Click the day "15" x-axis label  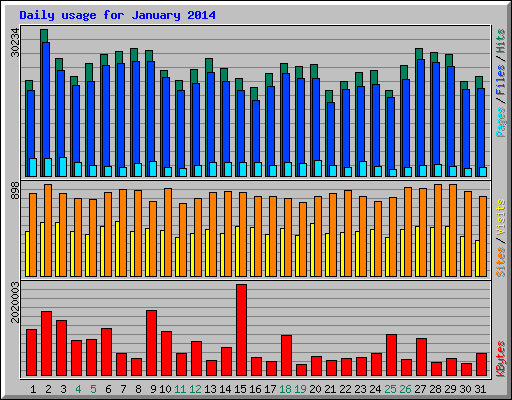240,389
